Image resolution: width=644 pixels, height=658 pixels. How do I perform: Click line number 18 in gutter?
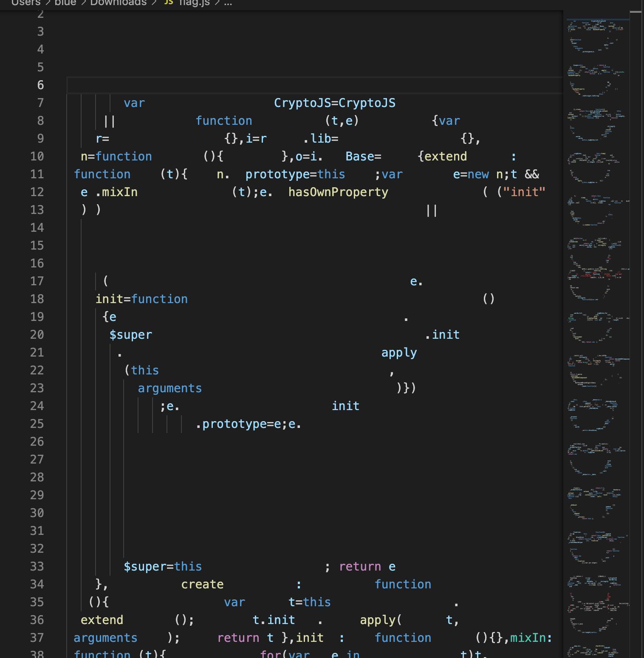coord(37,299)
